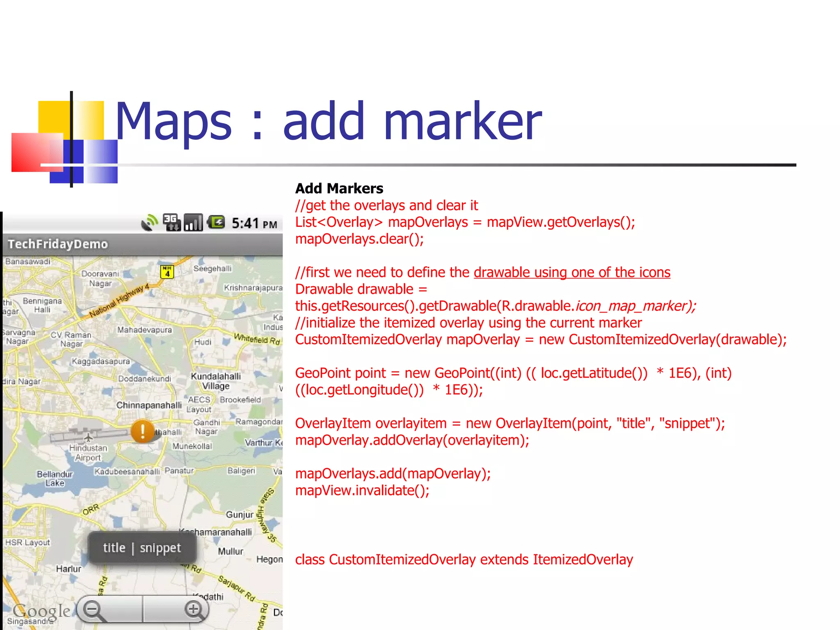Click the Google logo on the map
Image resolution: width=840 pixels, height=630 pixels.
click(41, 611)
